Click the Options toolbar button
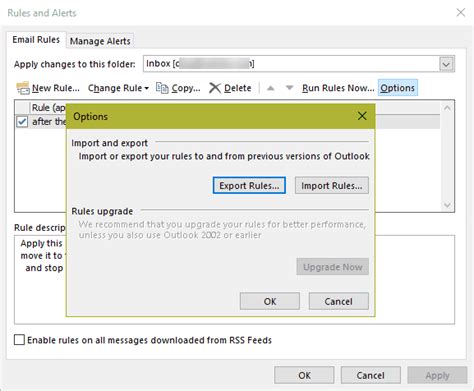The image size is (474, 391). [398, 88]
